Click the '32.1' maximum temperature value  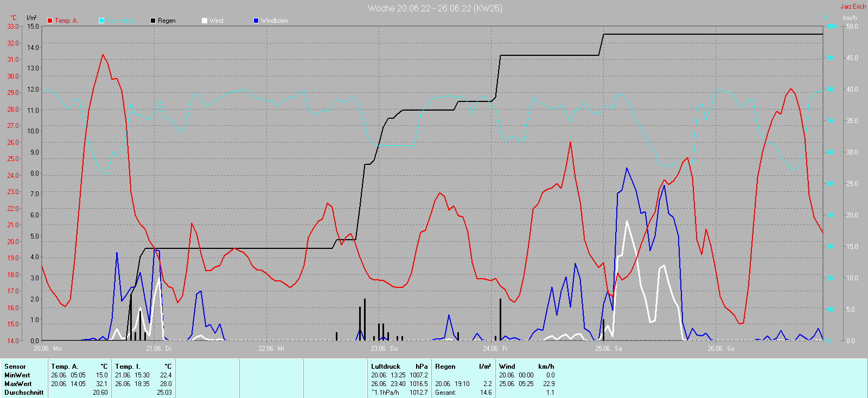pyautogui.click(x=102, y=384)
